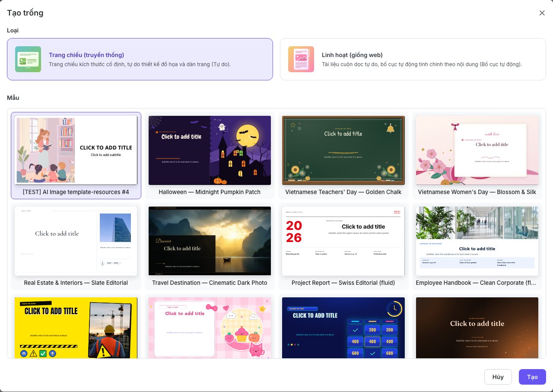Select Vietnamese Teachers' Day Golden Chalk template

point(343,156)
